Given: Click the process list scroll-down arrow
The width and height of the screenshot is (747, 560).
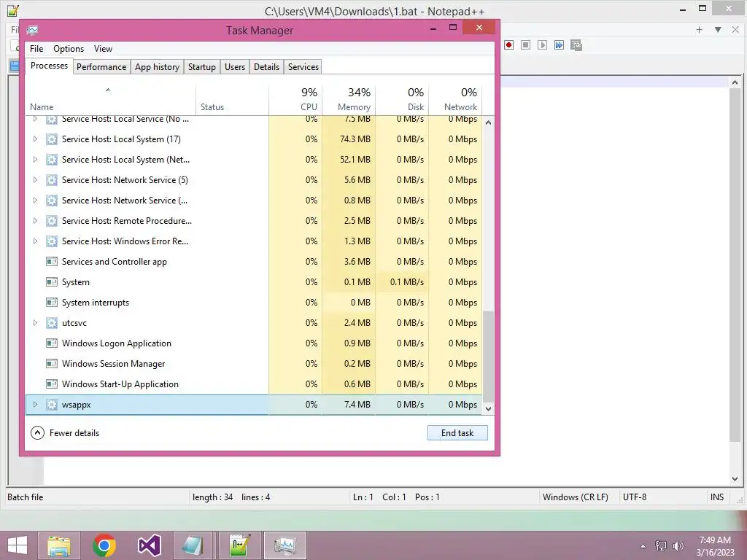Looking at the screenshot, I should coord(488,408).
